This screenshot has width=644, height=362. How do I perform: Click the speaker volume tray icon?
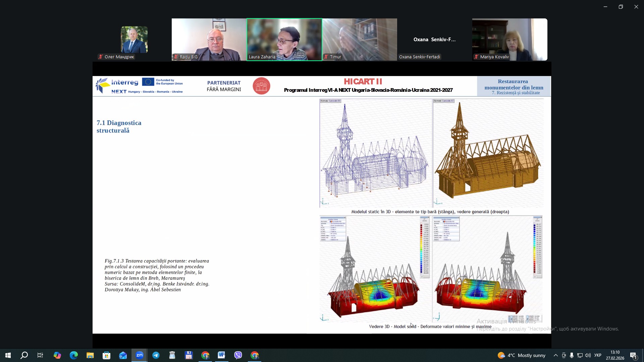point(588,355)
